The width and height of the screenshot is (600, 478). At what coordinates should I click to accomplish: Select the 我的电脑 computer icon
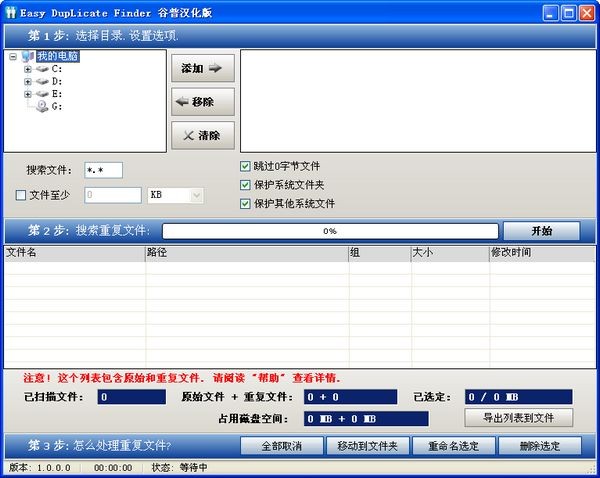(27, 57)
